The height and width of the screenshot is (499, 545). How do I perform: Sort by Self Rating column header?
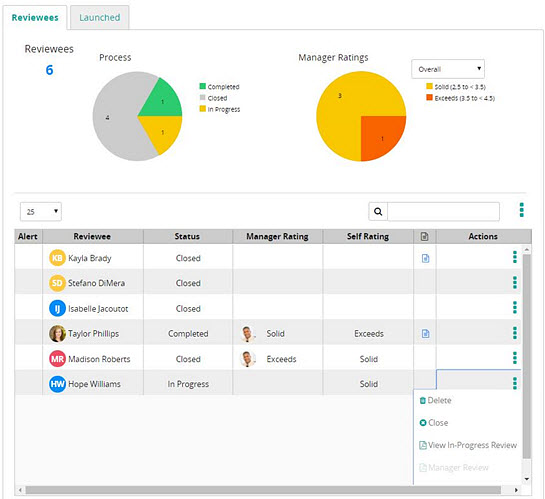pyautogui.click(x=368, y=237)
